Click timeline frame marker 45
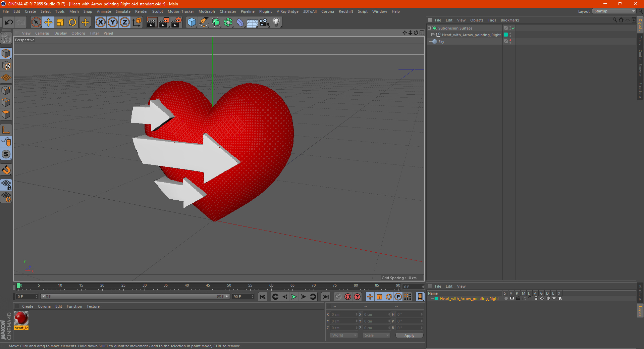The width and height of the screenshot is (644, 349). point(208,286)
